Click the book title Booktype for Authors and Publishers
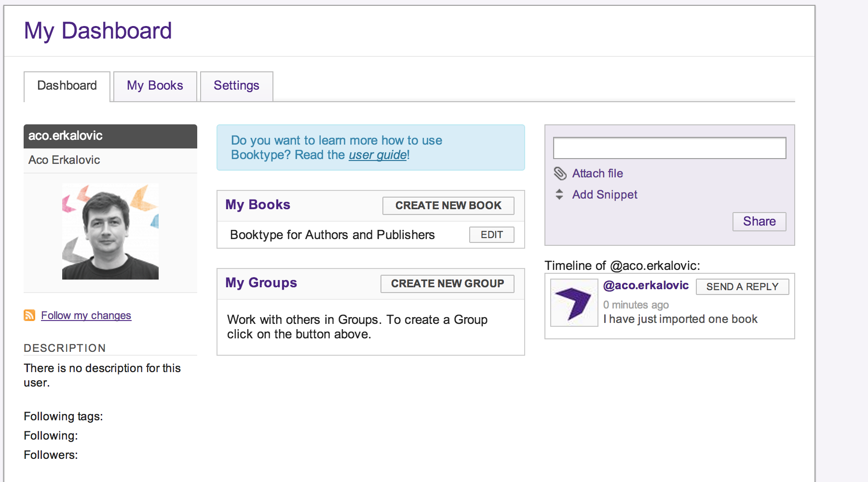 tap(332, 235)
